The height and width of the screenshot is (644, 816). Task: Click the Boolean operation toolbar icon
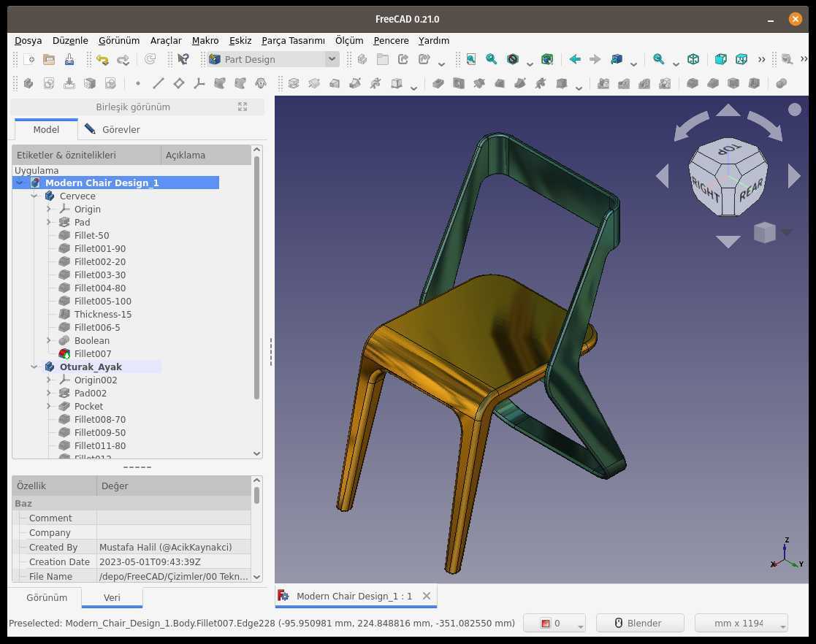[781, 83]
